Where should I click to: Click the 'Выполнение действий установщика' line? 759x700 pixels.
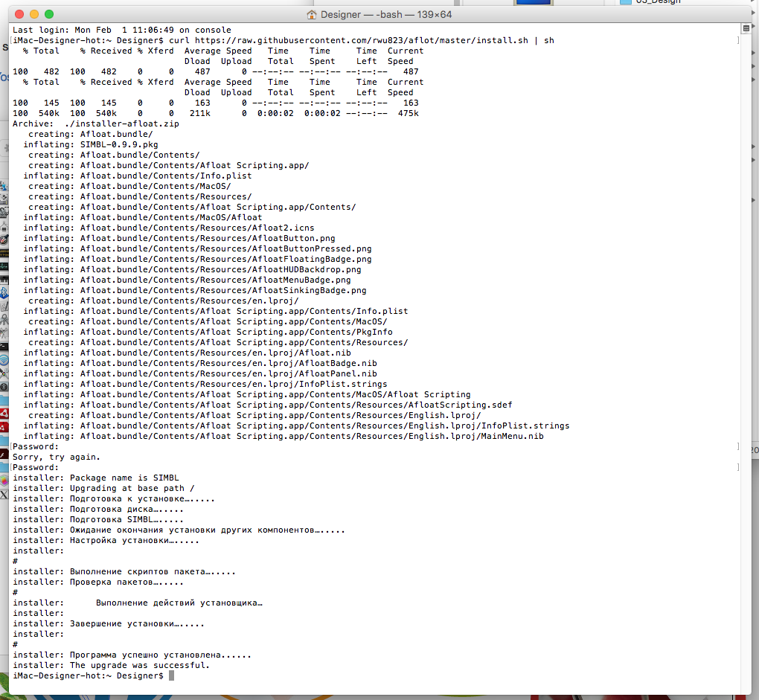point(138,603)
